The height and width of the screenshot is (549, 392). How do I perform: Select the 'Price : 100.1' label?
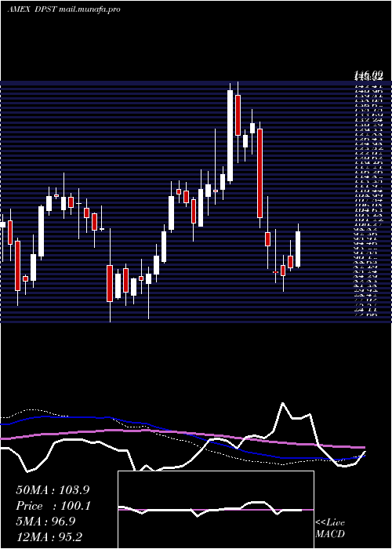point(53,506)
